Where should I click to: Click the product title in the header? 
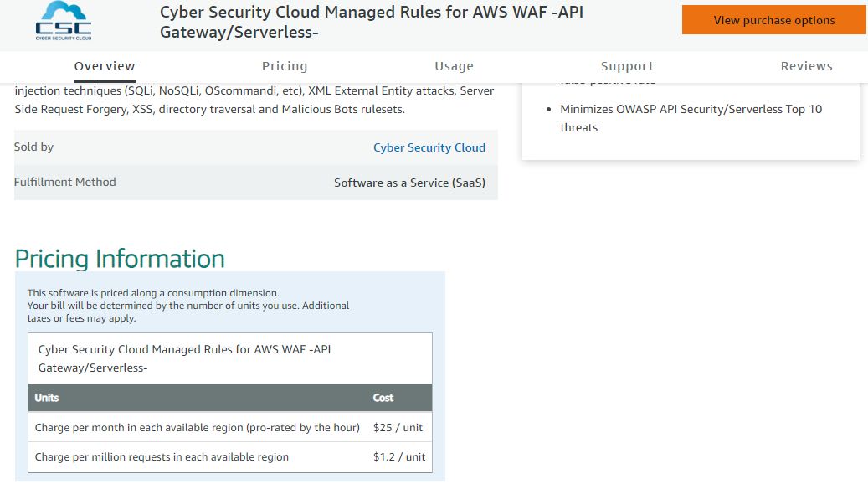pyautogui.click(x=372, y=22)
